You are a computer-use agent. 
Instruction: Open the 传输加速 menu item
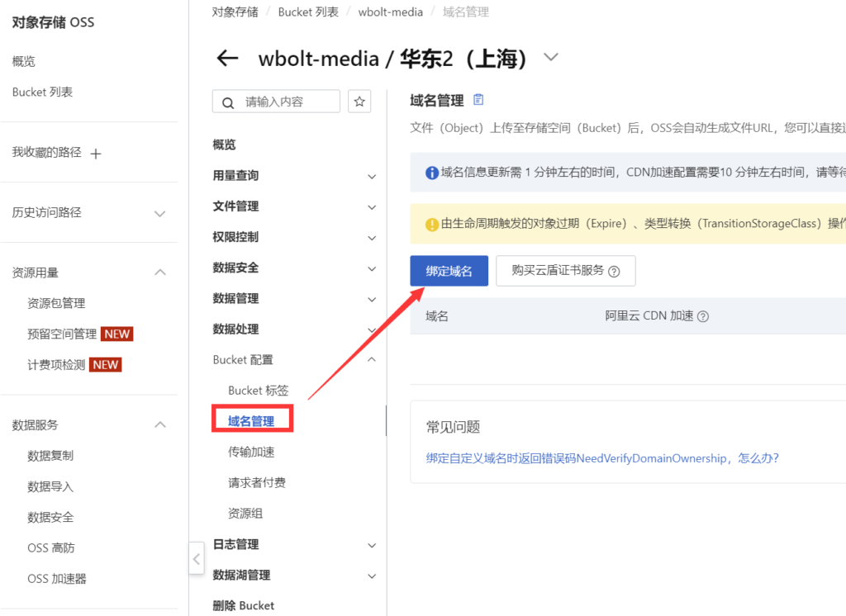click(x=251, y=452)
